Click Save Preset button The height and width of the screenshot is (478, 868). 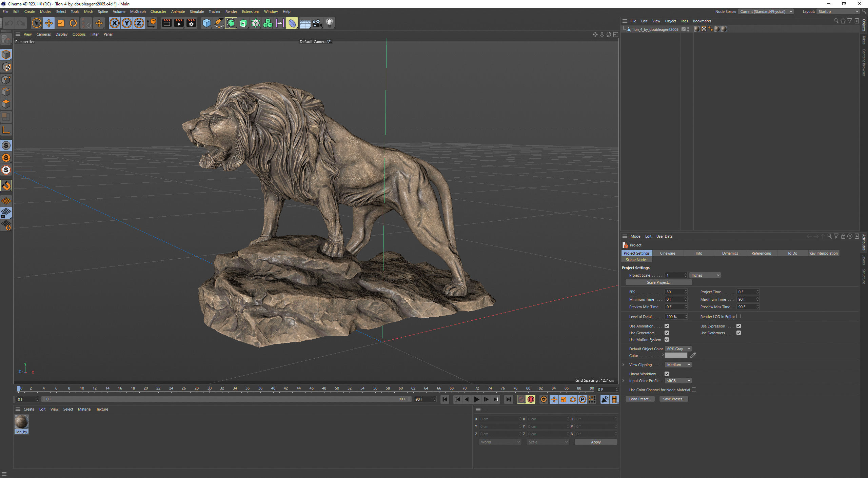click(673, 399)
